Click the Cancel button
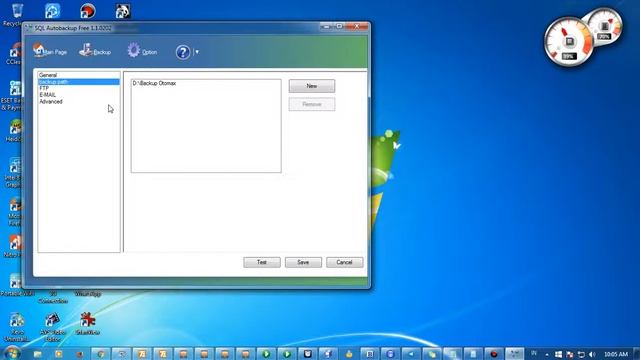The image size is (640, 360). pyautogui.click(x=344, y=262)
